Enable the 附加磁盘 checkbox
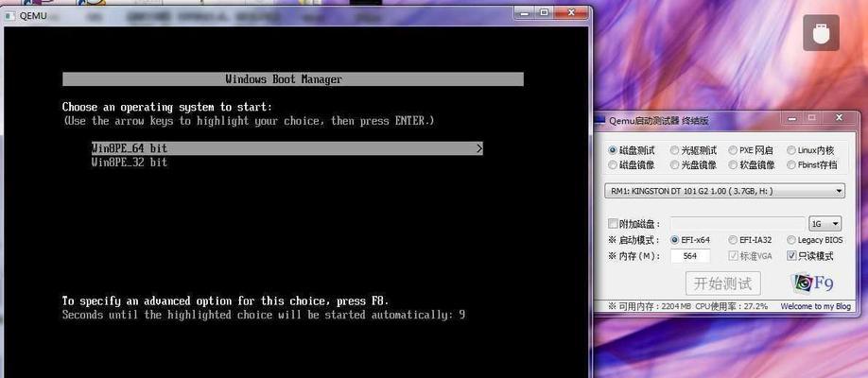This screenshot has width=868, height=378. [x=613, y=224]
